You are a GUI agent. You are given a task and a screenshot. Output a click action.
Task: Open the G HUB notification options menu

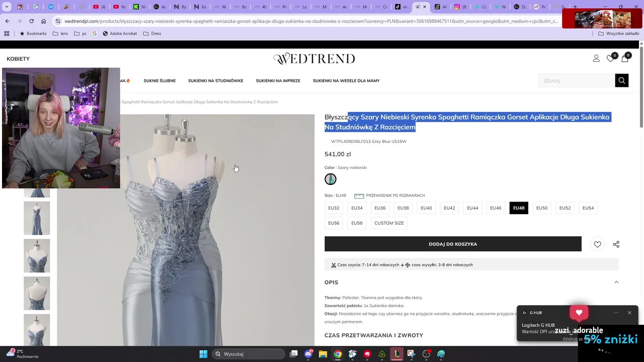click(x=616, y=313)
